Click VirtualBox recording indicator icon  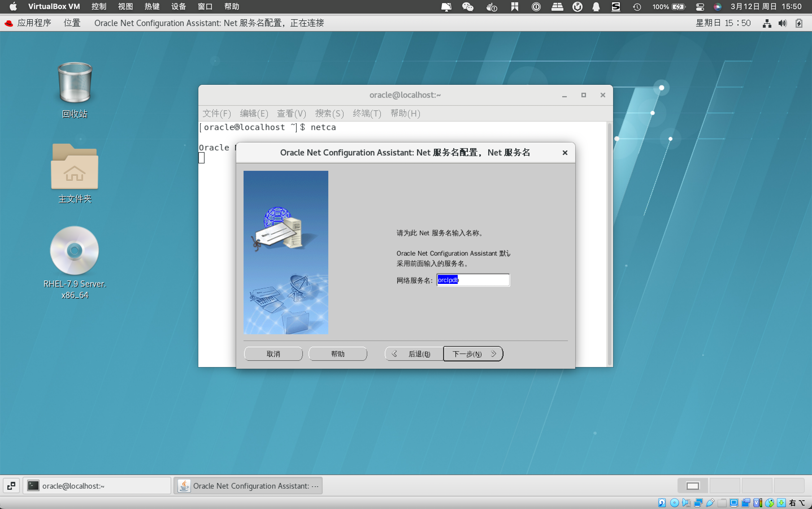(746, 503)
